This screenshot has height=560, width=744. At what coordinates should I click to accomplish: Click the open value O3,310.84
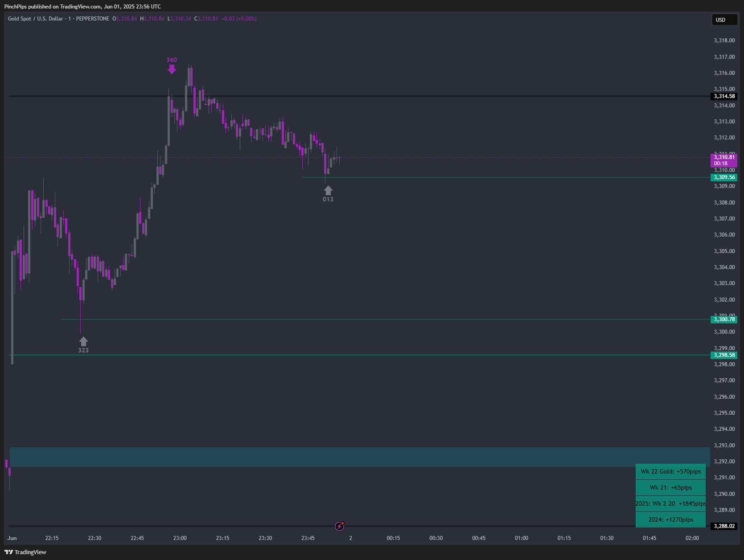[125, 19]
